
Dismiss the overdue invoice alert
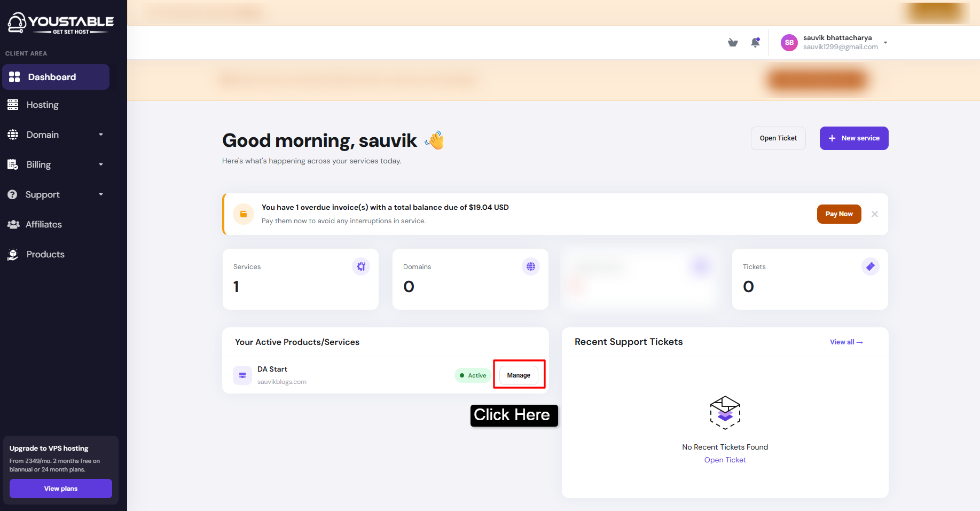point(875,214)
